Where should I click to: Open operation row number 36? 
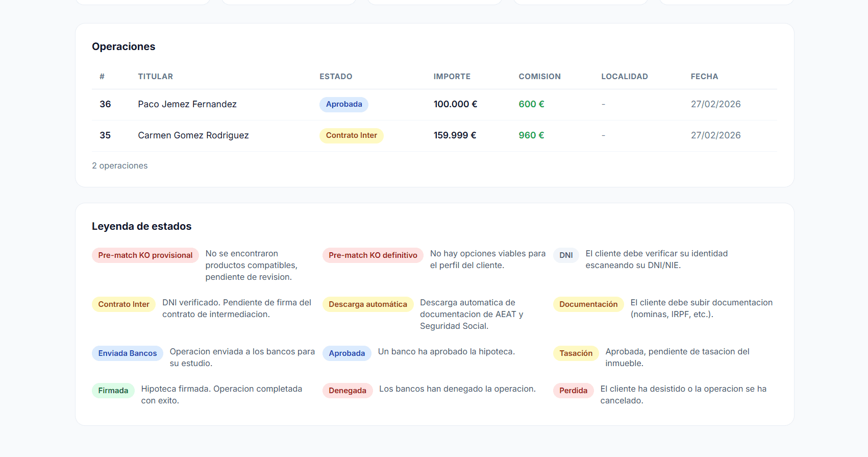[x=434, y=105]
